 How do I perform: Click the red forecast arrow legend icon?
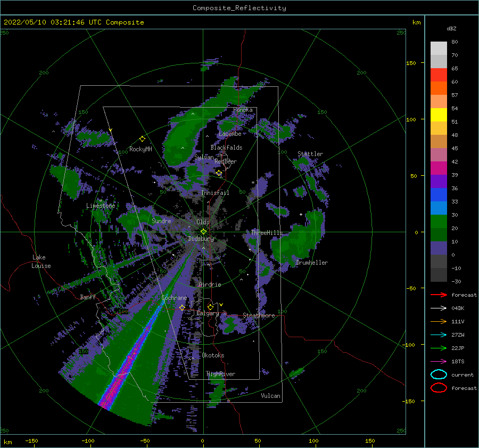click(x=439, y=295)
